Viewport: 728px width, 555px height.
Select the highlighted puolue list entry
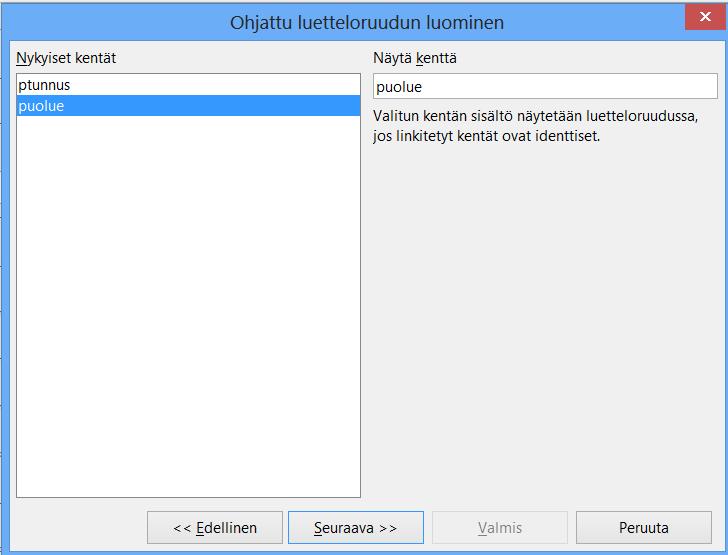click(188, 106)
